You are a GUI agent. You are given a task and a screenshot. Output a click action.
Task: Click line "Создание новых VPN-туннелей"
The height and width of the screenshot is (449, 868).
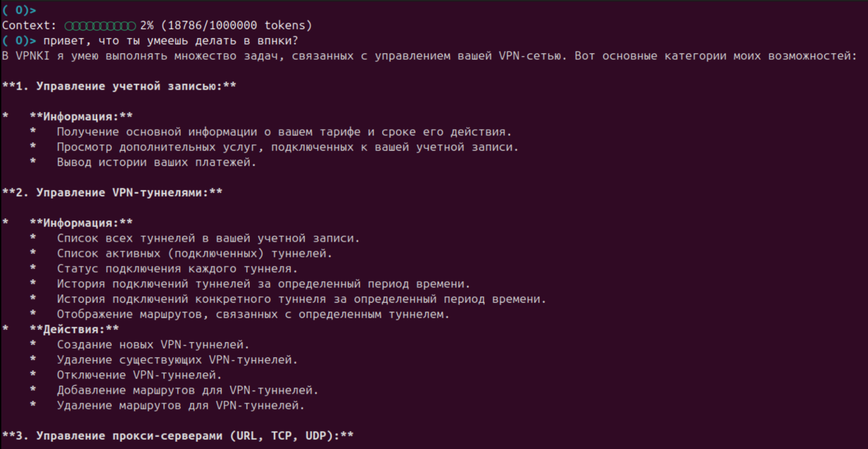coord(153,345)
